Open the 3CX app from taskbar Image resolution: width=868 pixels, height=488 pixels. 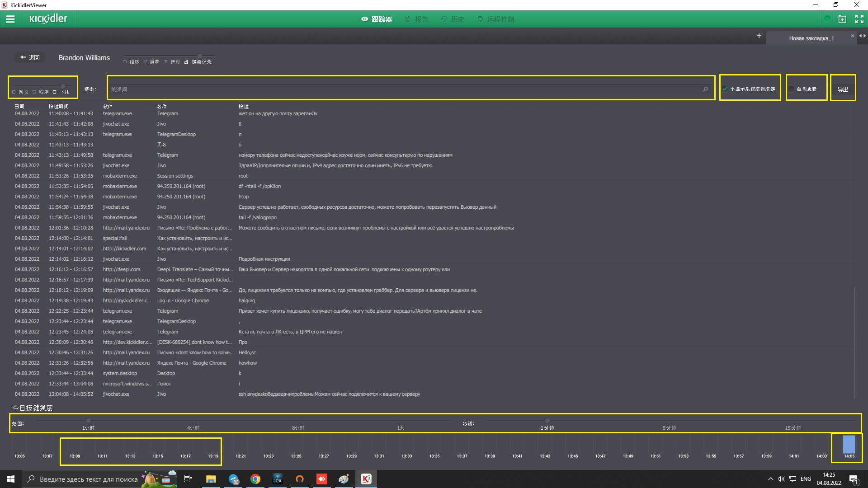278,479
